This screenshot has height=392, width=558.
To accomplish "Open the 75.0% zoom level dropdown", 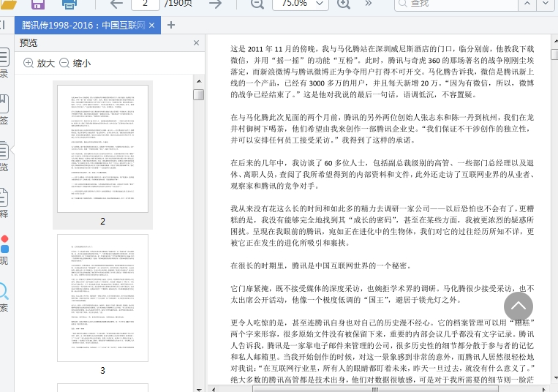I will tap(301, 4).
